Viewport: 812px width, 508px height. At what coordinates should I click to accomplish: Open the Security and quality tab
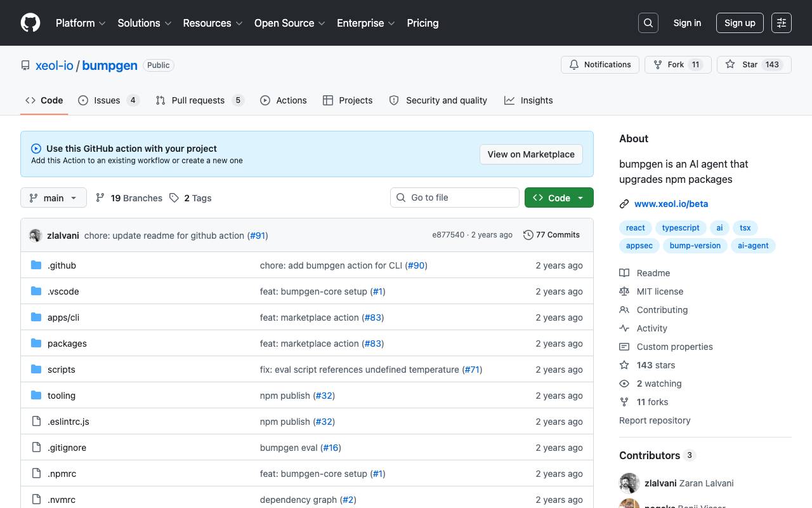pos(438,100)
